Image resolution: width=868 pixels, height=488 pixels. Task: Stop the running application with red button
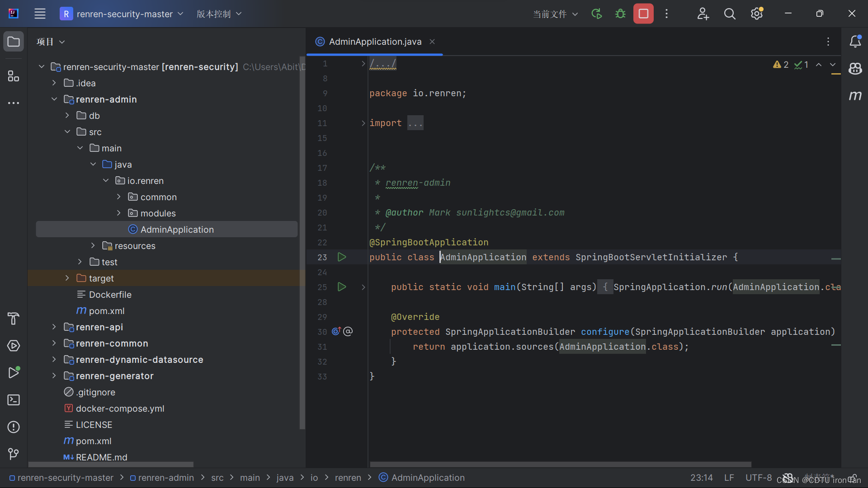[x=643, y=14]
